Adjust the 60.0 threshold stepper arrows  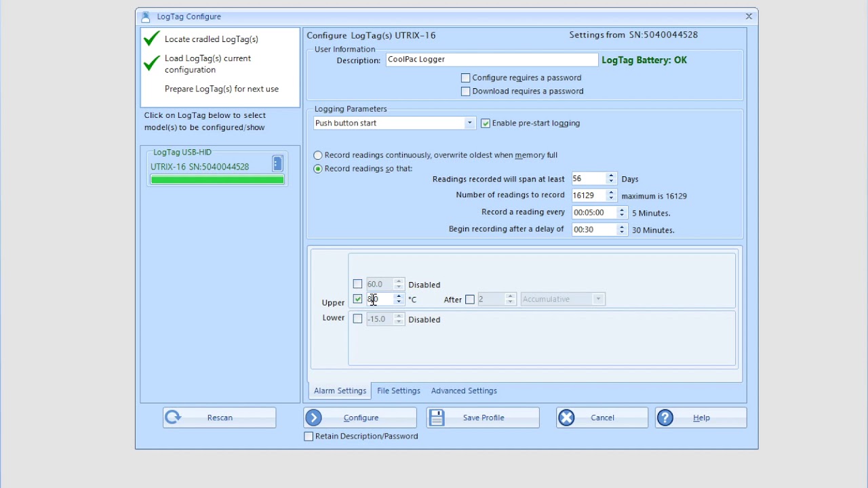tap(399, 284)
